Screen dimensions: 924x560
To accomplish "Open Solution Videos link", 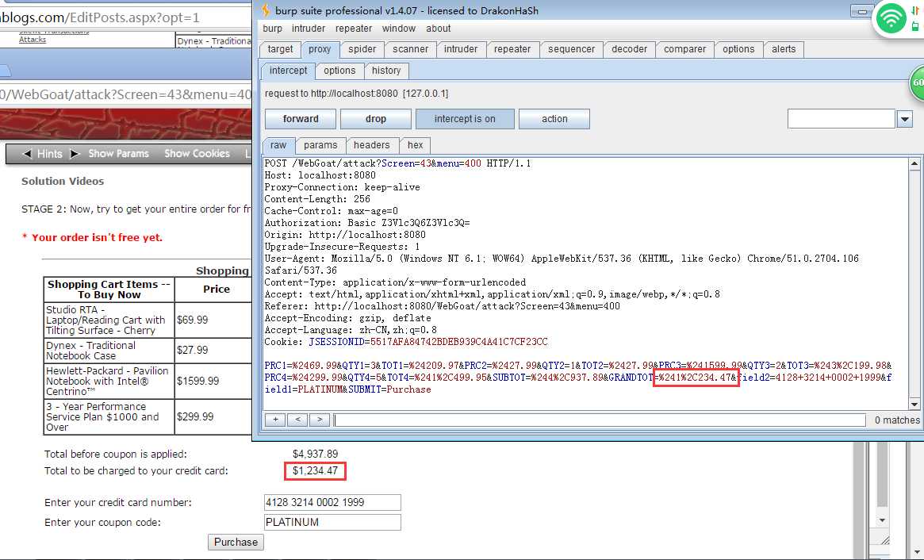I will 63,181.
